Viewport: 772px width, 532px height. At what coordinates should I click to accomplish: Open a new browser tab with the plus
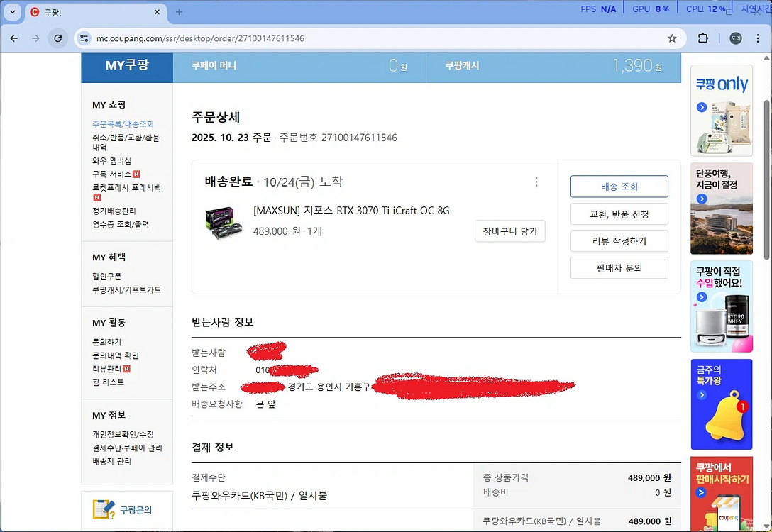pyautogui.click(x=177, y=12)
